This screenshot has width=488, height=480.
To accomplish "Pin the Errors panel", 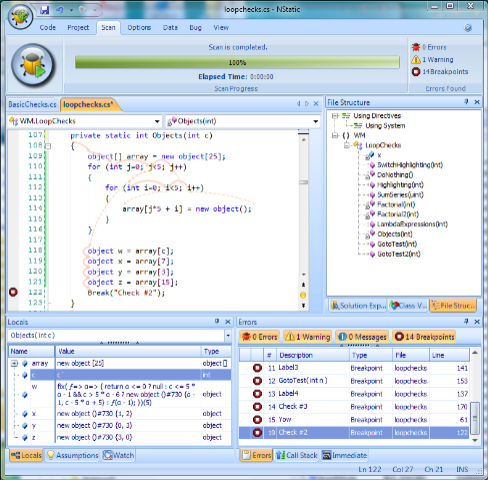I will point(466,321).
